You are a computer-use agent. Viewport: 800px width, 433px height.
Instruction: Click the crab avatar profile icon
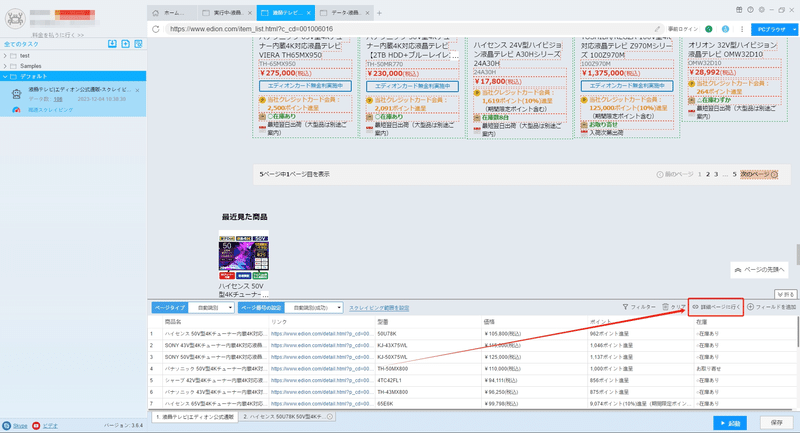[15, 19]
